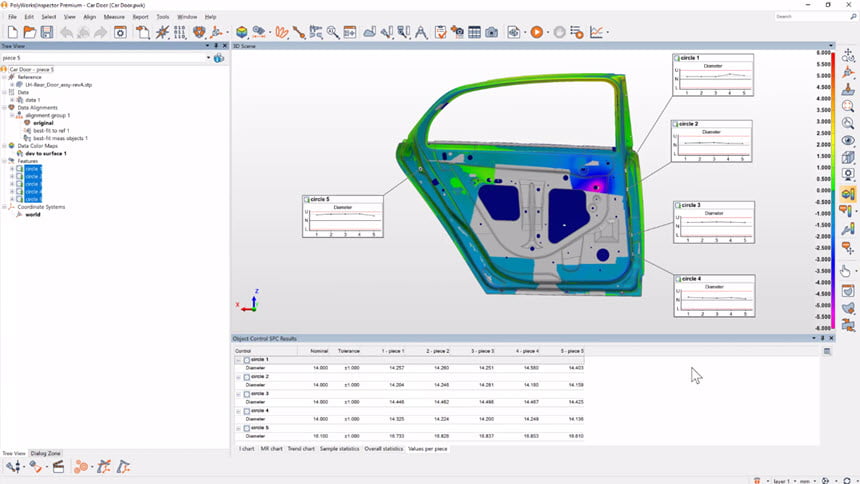Click the Redo arrow icon
Viewport: 860px width, 484px height.
pos(100,32)
